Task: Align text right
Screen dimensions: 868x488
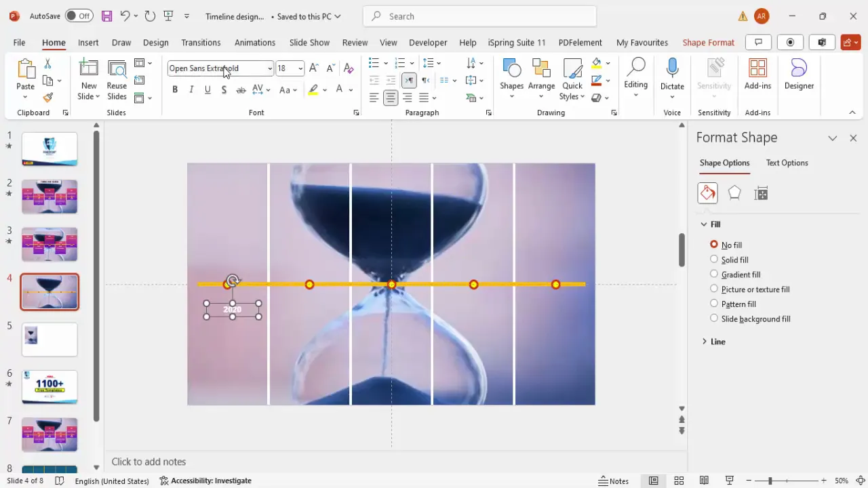Action: (x=408, y=98)
